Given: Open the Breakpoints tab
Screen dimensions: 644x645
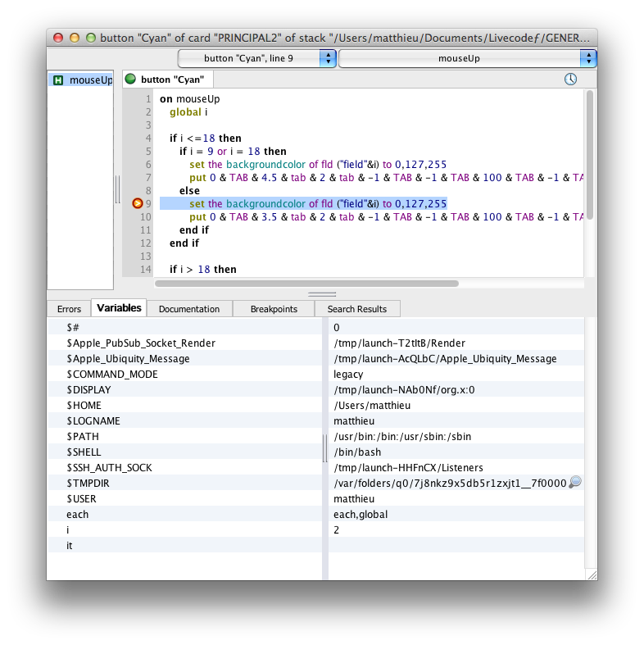Looking at the screenshot, I should pyautogui.click(x=274, y=309).
